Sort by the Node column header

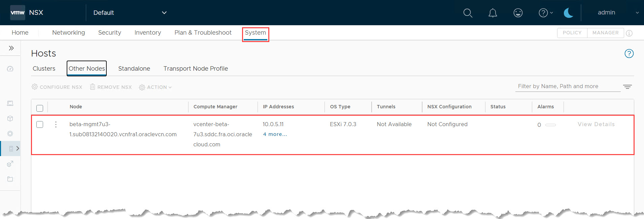pyautogui.click(x=76, y=107)
